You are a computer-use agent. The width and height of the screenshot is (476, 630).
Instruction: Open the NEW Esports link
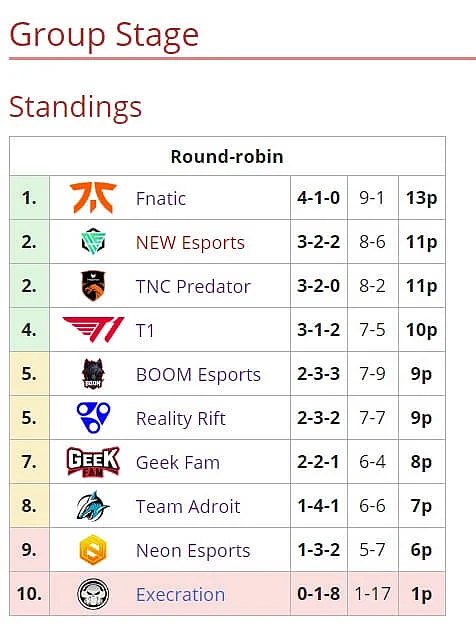coord(190,243)
